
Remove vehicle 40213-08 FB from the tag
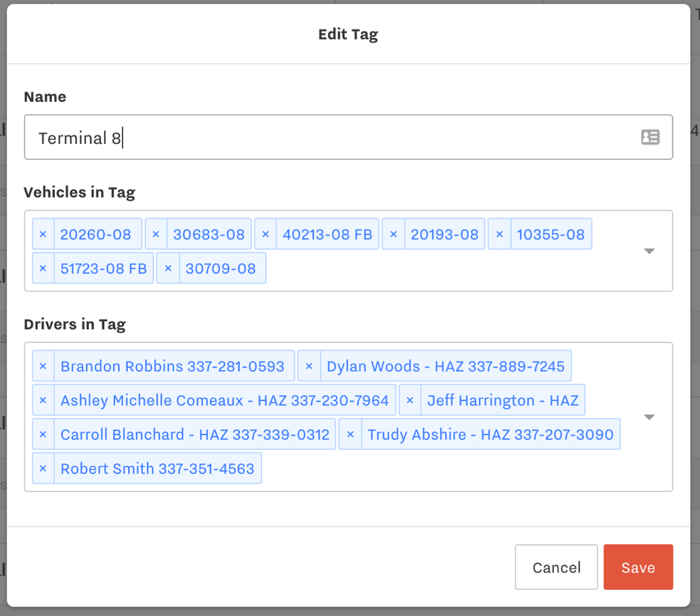(265, 234)
